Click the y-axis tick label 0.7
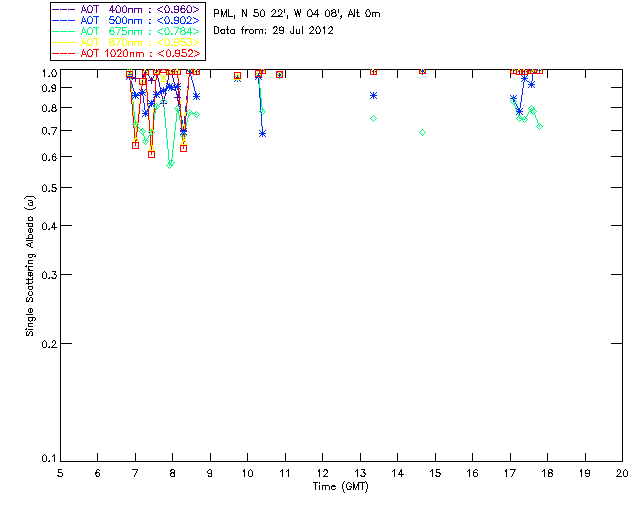Viewport: 640px width, 512px height. tap(49, 131)
